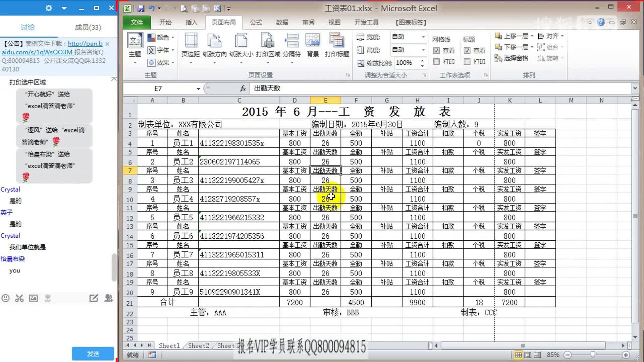644x362 pixels.
Task: Open Breaks (分隔符) menu
Action: pos(292,49)
